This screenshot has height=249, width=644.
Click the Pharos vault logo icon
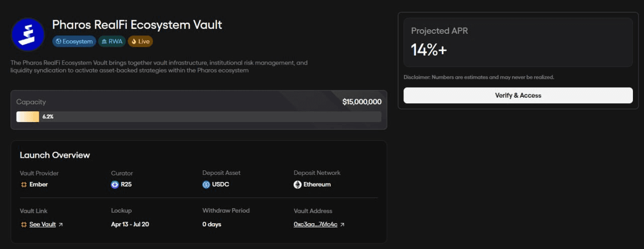coord(28,34)
